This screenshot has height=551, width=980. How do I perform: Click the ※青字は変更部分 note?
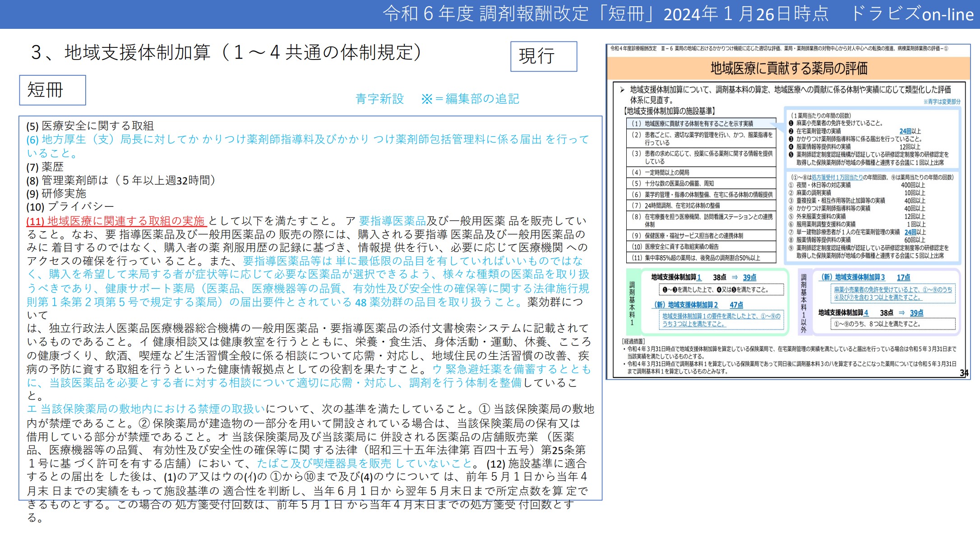pos(943,102)
